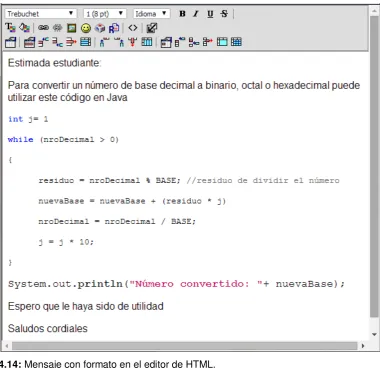Insert a smiley emoticon
Screen dimensions: 380x368
(x=86, y=28)
